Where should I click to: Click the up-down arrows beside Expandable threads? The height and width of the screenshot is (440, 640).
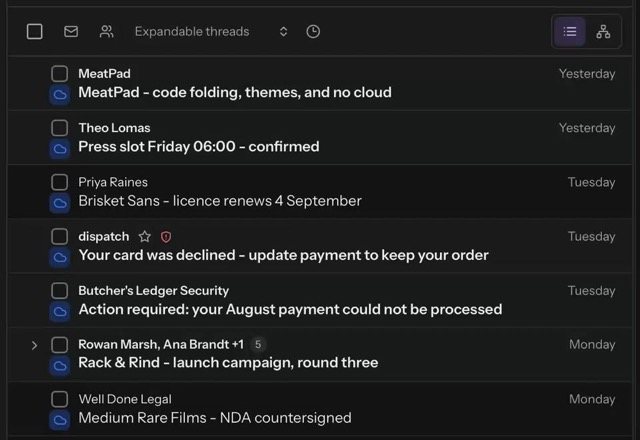pos(283,31)
